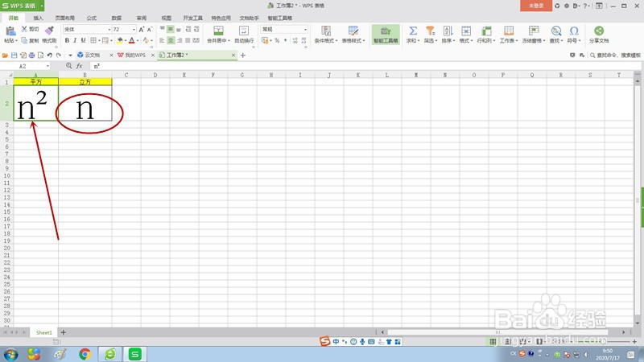Click the formula bar input field
This screenshot has width=644, height=362.
pyautogui.click(x=365, y=66)
